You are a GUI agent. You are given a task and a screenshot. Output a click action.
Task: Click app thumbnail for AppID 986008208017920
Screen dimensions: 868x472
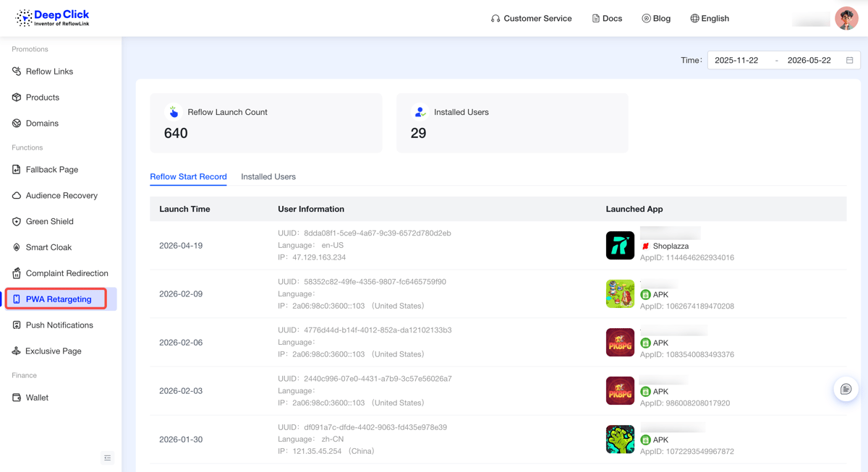point(620,391)
